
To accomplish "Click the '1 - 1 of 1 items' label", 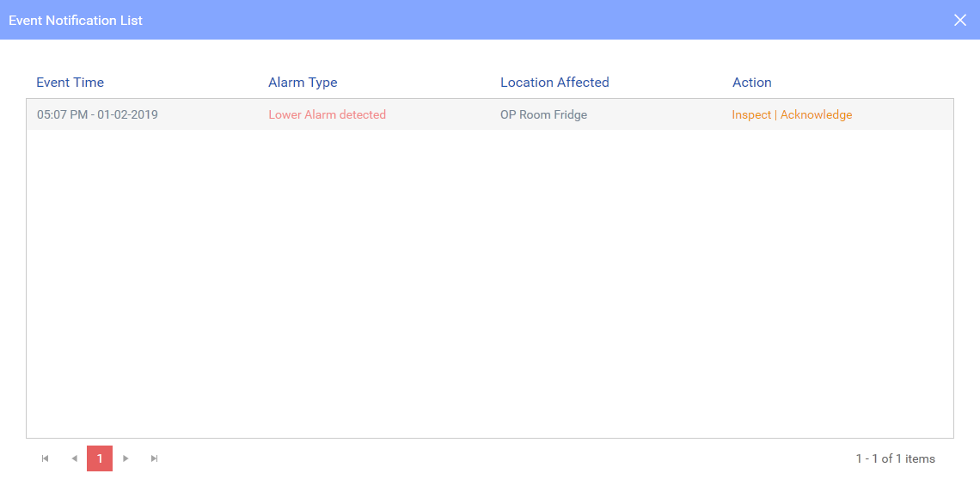I will click(895, 458).
